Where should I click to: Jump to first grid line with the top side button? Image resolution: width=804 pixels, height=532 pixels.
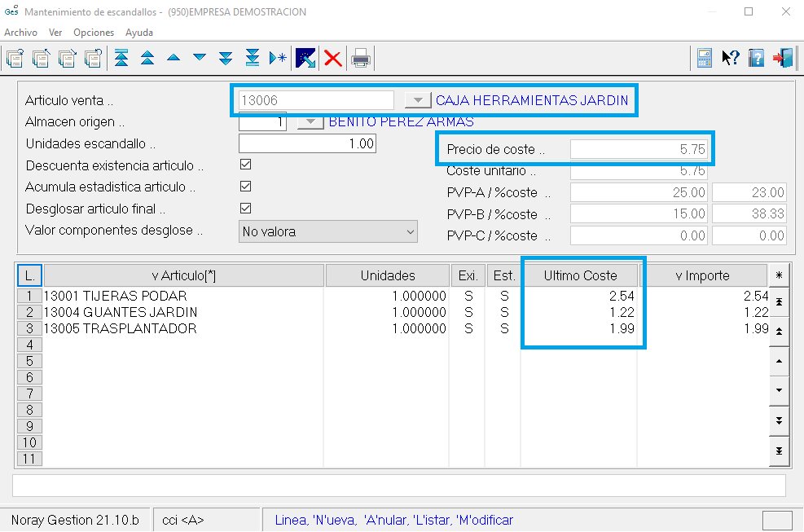[x=779, y=301]
